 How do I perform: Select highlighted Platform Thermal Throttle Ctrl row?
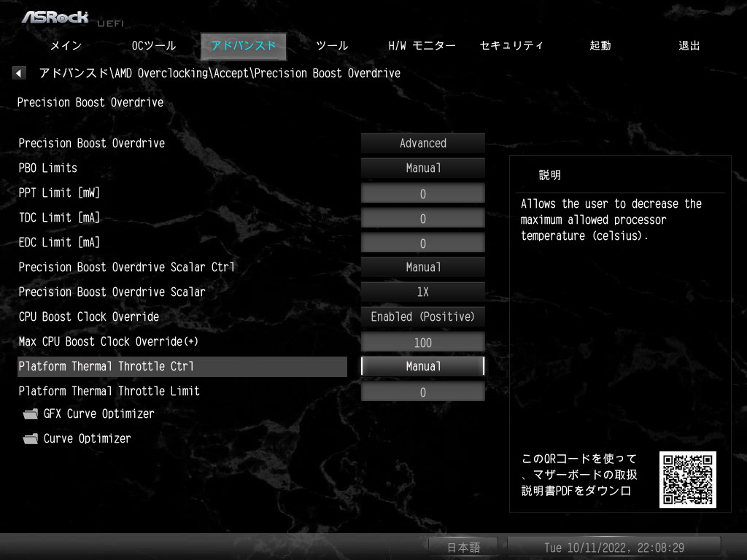[x=182, y=366]
